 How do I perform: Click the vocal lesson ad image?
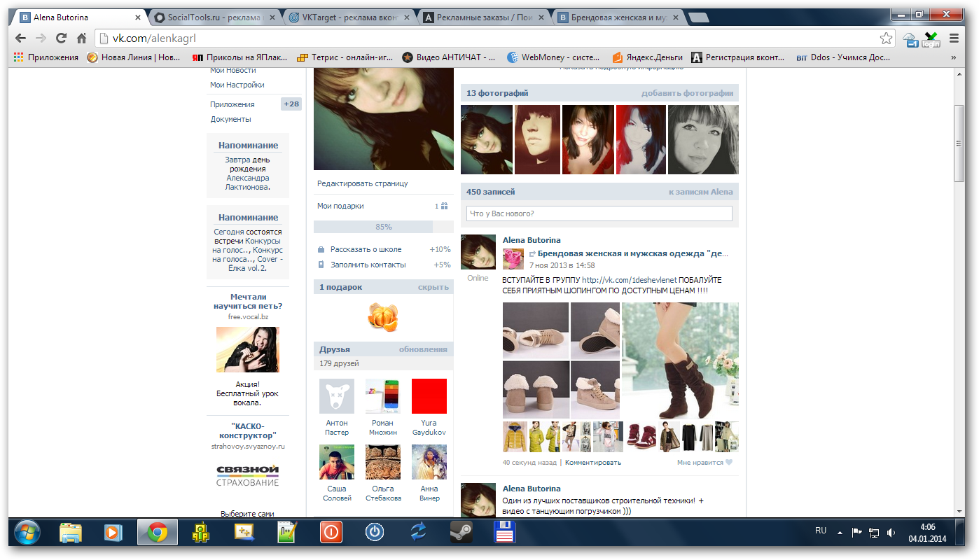point(248,349)
